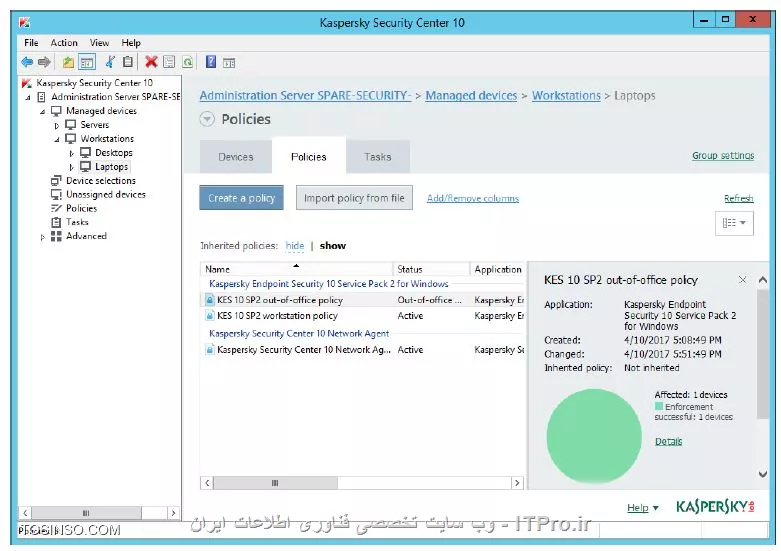Viewport: 781px width, 551px height.
Task: Click Managed devices breadcrumb link
Action: (471, 96)
